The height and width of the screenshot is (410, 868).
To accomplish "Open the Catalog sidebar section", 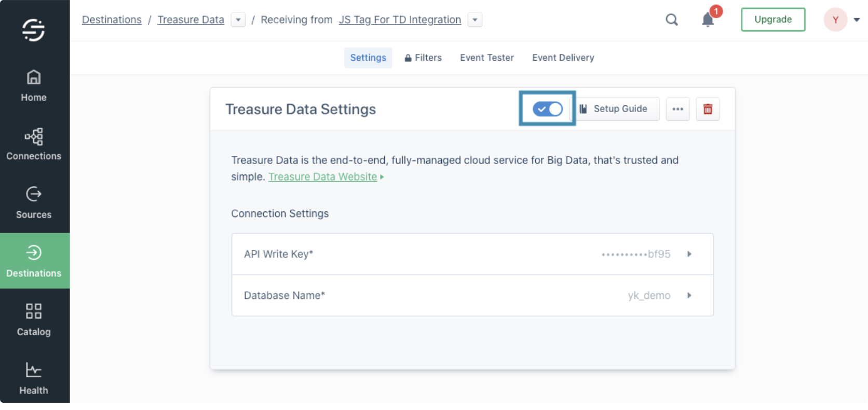I will (34, 320).
